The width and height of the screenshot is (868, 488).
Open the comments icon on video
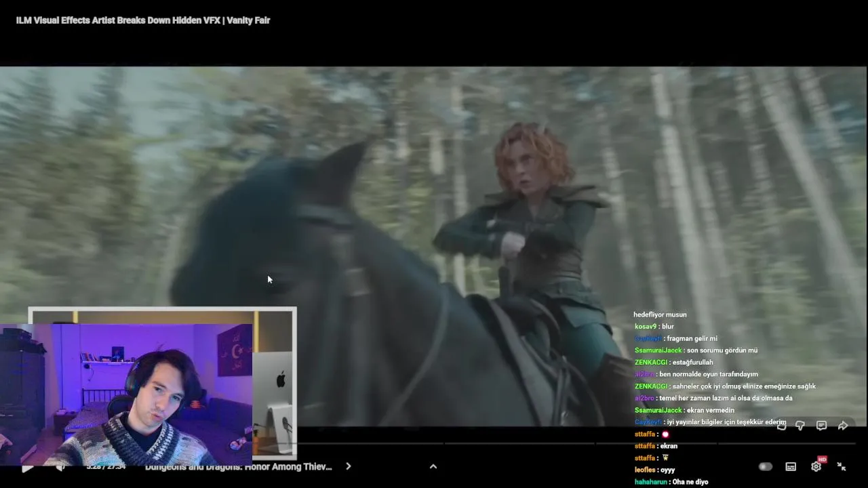click(821, 426)
